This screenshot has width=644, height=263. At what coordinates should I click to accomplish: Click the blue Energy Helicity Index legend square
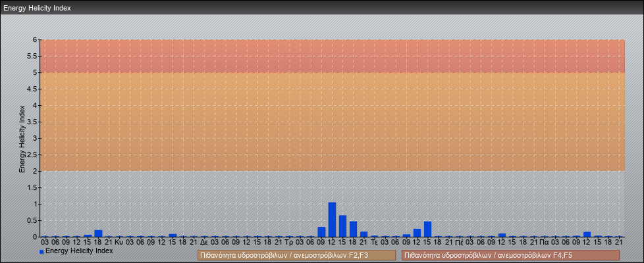pos(41,252)
